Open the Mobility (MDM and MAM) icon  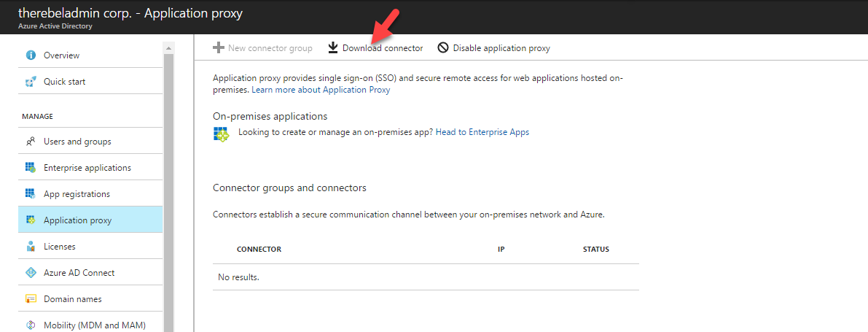coord(31,325)
